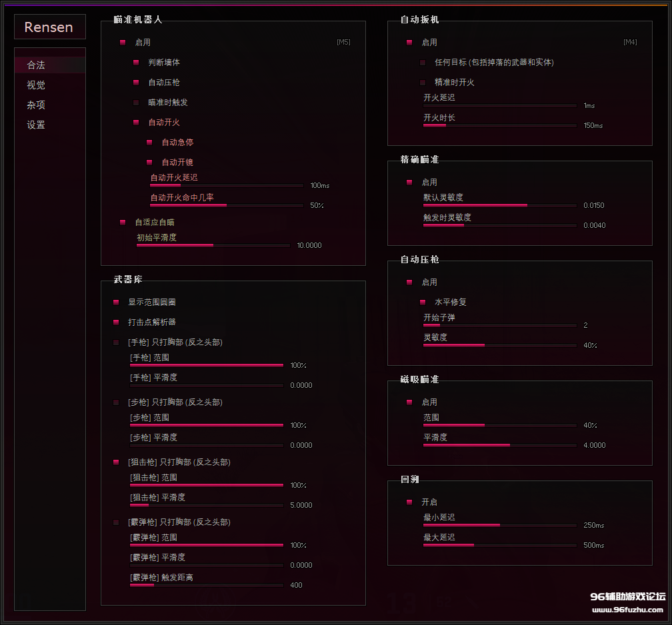
Task: Set the 默认灵敏度 slider in 精确瞄准
Action: tap(500, 205)
